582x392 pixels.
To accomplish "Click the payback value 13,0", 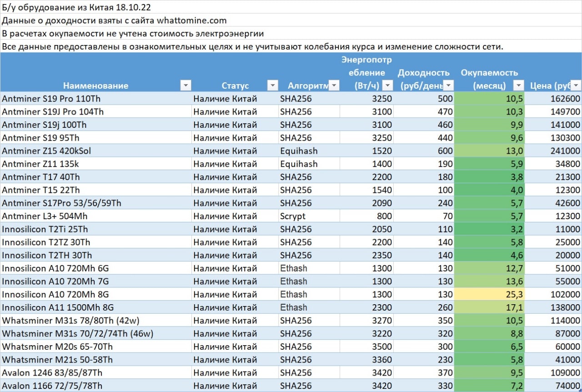I will point(490,151).
